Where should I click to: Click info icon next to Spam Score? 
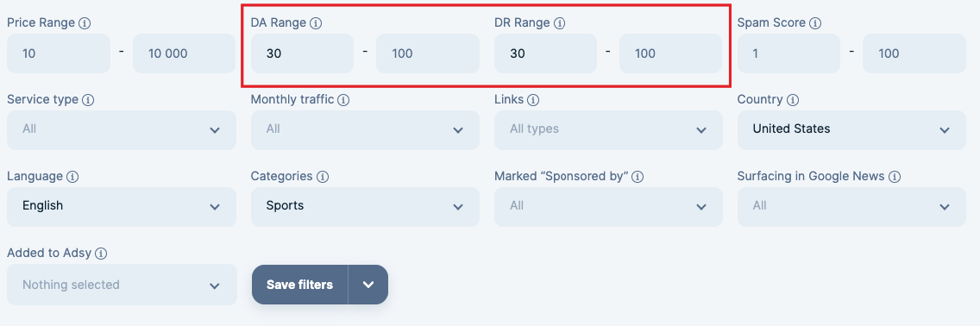(x=815, y=23)
